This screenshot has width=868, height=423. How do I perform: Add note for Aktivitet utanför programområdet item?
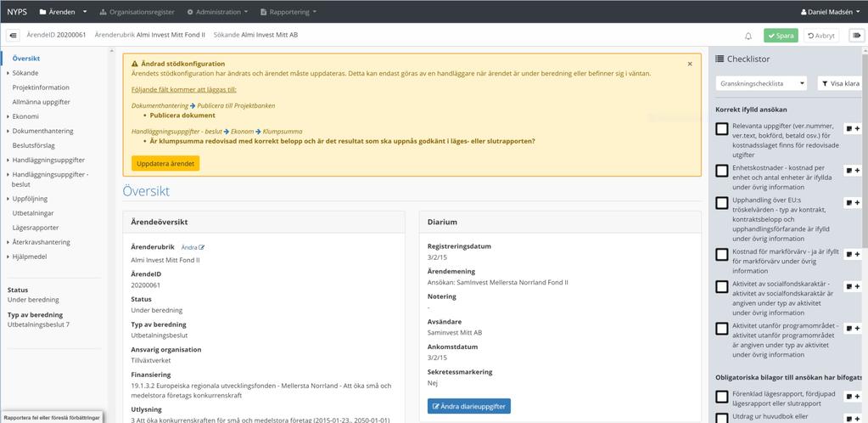[x=853, y=328]
